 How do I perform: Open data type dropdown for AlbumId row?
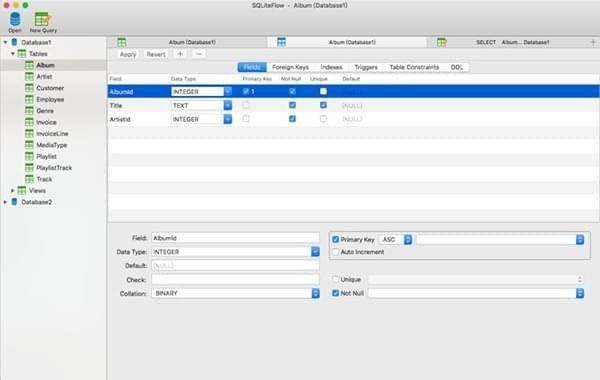pos(228,91)
